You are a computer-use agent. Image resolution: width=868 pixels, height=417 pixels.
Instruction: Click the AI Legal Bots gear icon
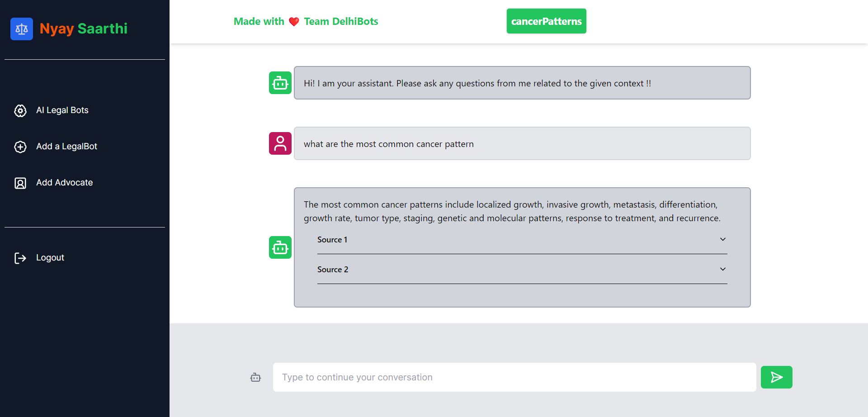[20, 111]
